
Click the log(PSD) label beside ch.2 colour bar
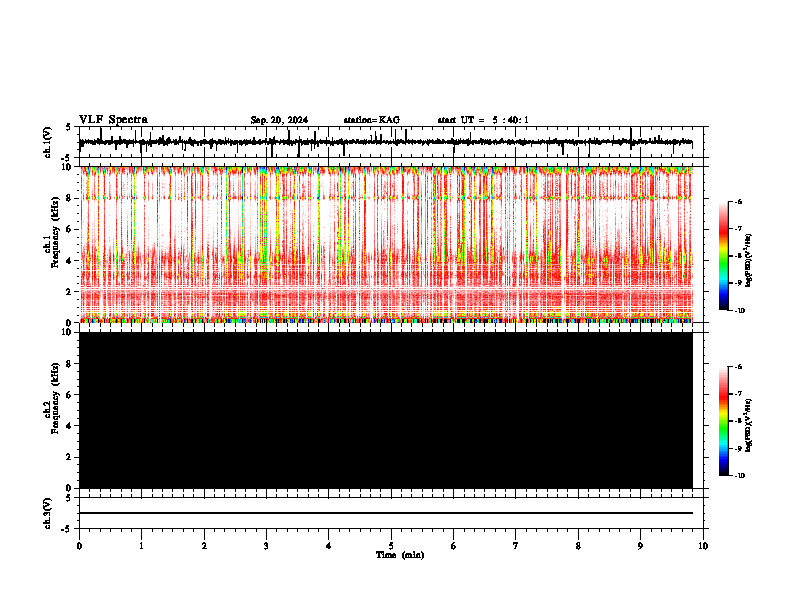pos(749,425)
